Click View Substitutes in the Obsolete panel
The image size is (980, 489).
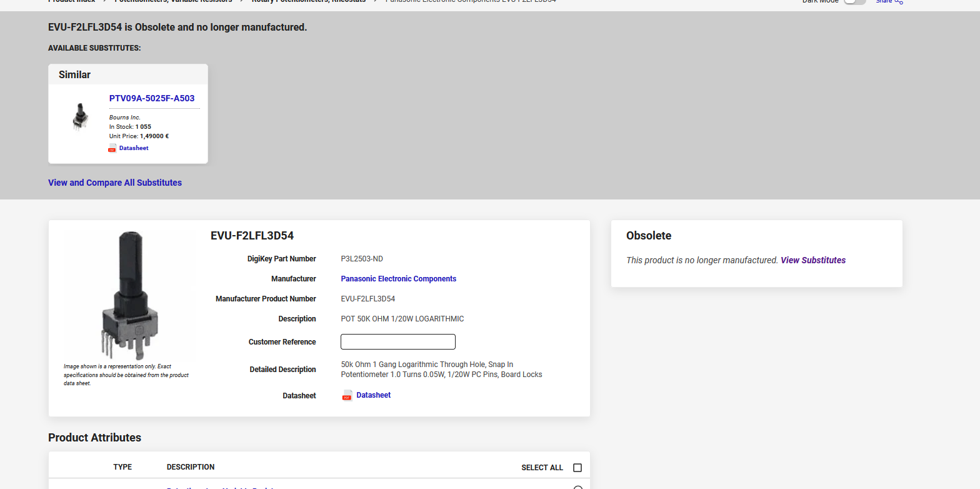(x=813, y=260)
